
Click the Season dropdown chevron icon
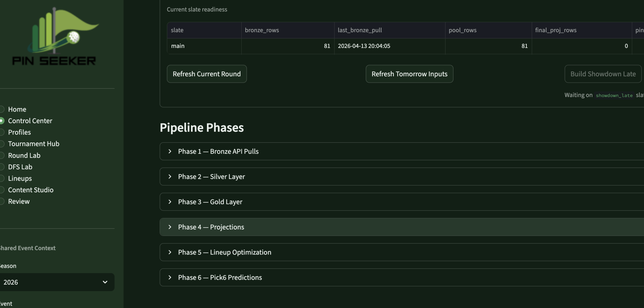tap(105, 282)
